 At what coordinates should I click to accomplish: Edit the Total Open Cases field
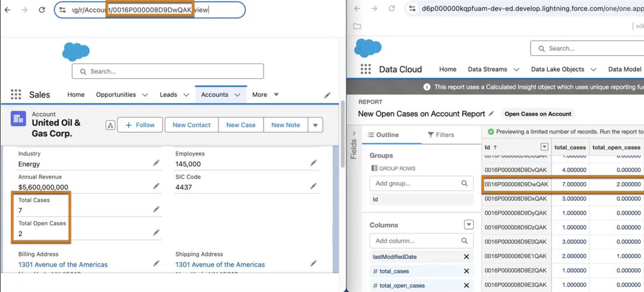(156, 233)
